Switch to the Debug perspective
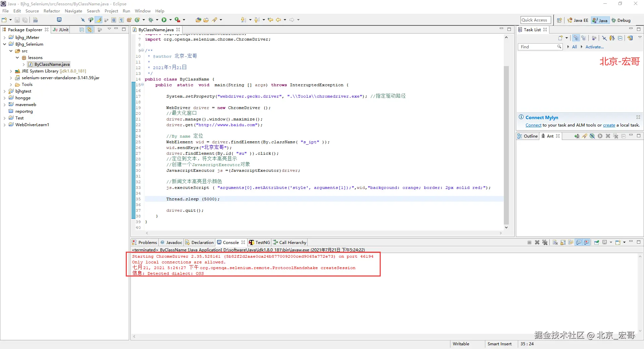Image resolution: width=644 pixels, height=349 pixels. coord(621,20)
